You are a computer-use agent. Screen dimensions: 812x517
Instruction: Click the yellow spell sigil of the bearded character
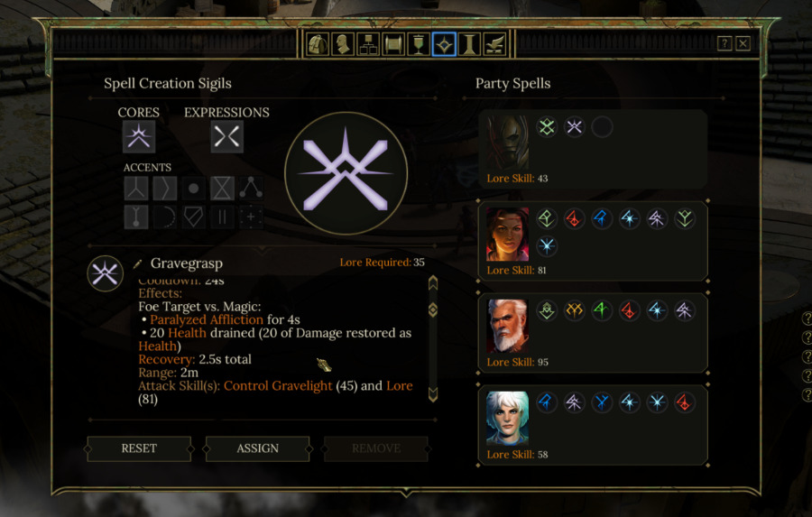coord(575,310)
